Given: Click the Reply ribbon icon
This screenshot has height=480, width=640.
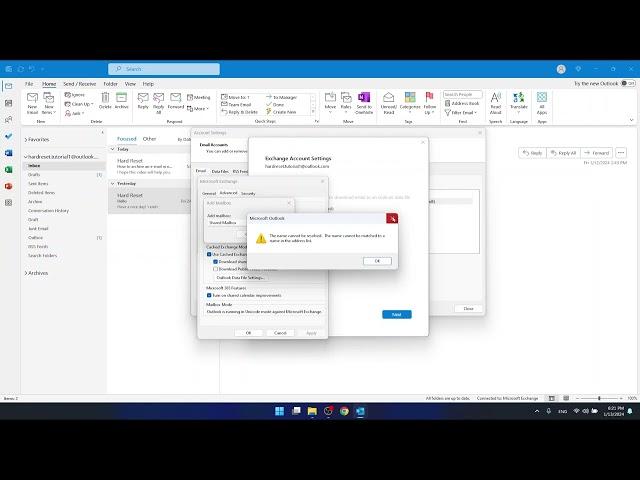Looking at the screenshot, I should click(143, 101).
